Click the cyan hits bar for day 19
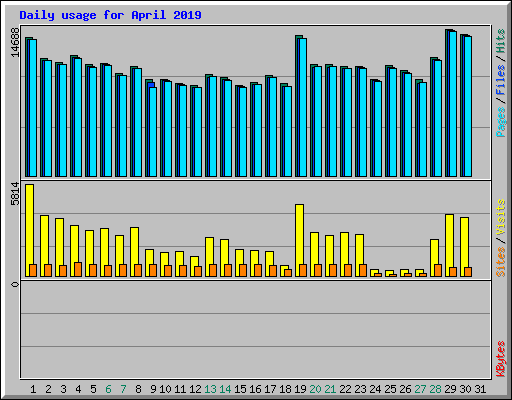 click(x=303, y=107)
